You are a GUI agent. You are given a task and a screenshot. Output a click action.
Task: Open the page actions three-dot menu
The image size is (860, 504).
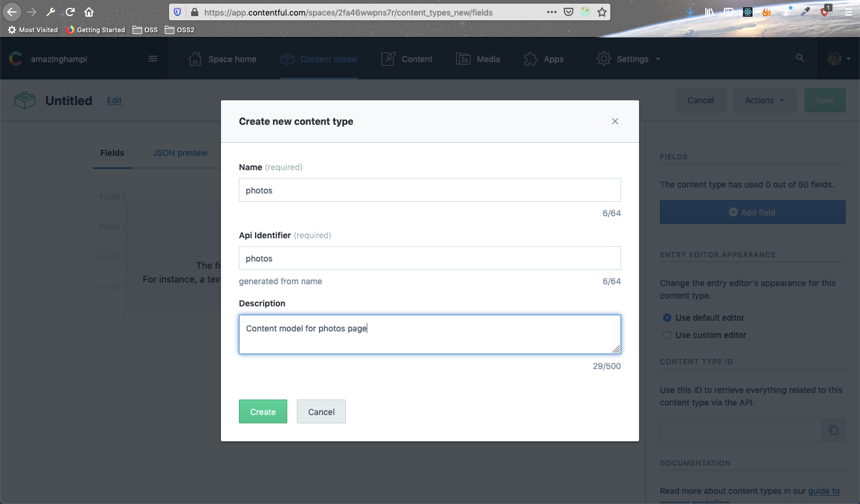tap(552, 12)
